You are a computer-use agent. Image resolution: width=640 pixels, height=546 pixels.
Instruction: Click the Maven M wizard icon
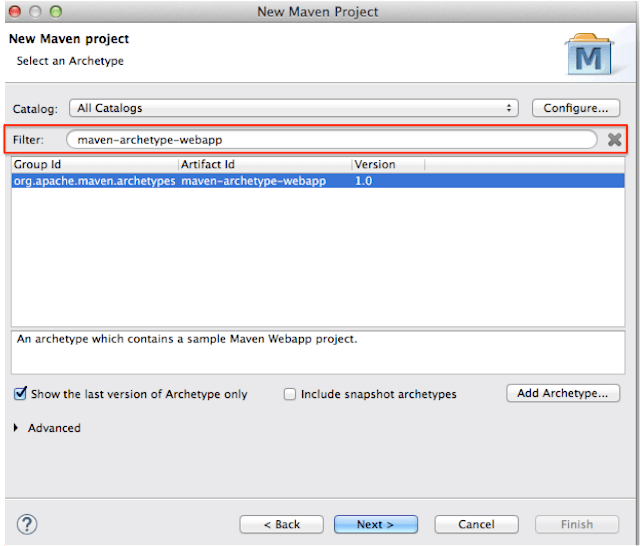pyautogui.click(x=591, y=55)
